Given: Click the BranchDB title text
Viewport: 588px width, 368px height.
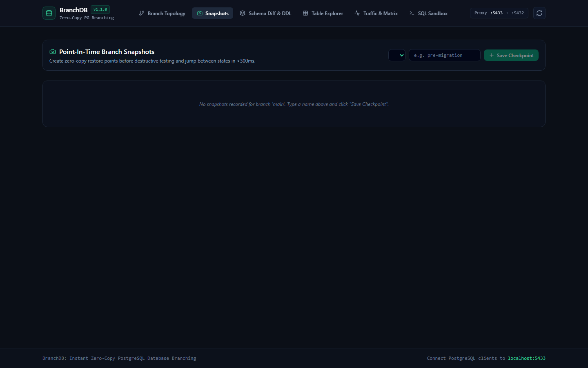Looking at the screenshot, I should 73,10.
